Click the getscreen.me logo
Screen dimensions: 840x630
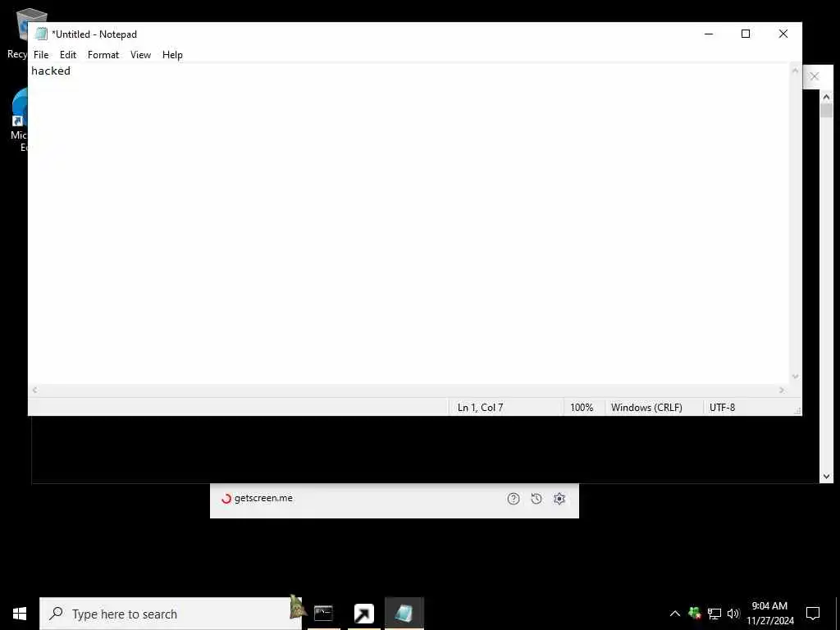(257, 498)
